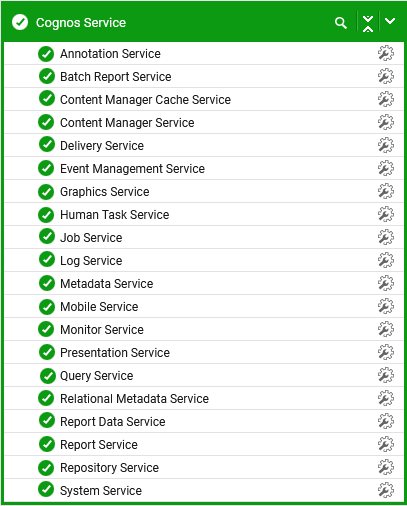Select the Mobile Service row
This screenshot has height=506, width=407.
(x=204, y=306)
